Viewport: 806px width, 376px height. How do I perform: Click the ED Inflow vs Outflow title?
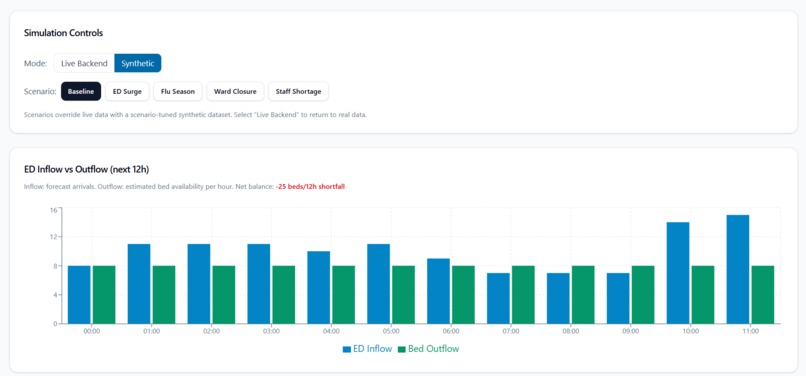coord(87,169)
